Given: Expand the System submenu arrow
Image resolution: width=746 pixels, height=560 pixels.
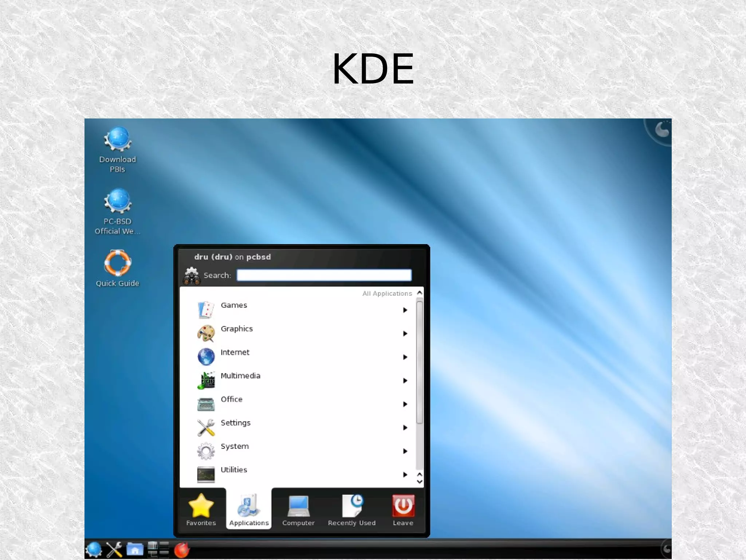Looking at the screenshot, I should click(405, 451).
